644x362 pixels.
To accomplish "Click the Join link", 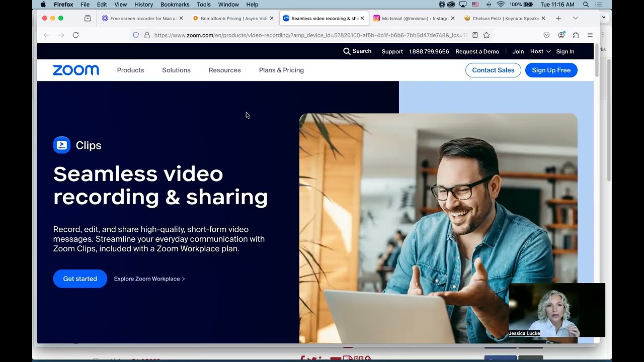I will 518,51.
